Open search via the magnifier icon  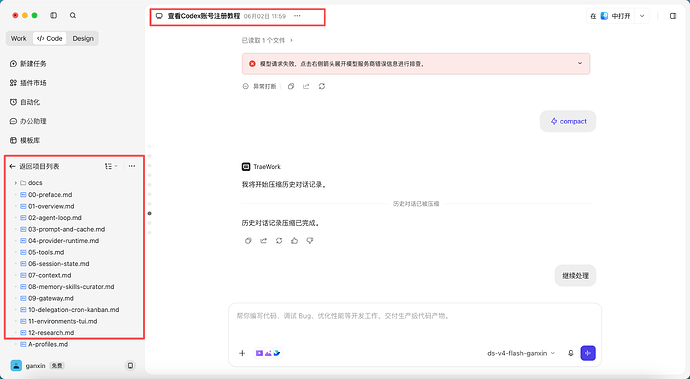point(73,15)
